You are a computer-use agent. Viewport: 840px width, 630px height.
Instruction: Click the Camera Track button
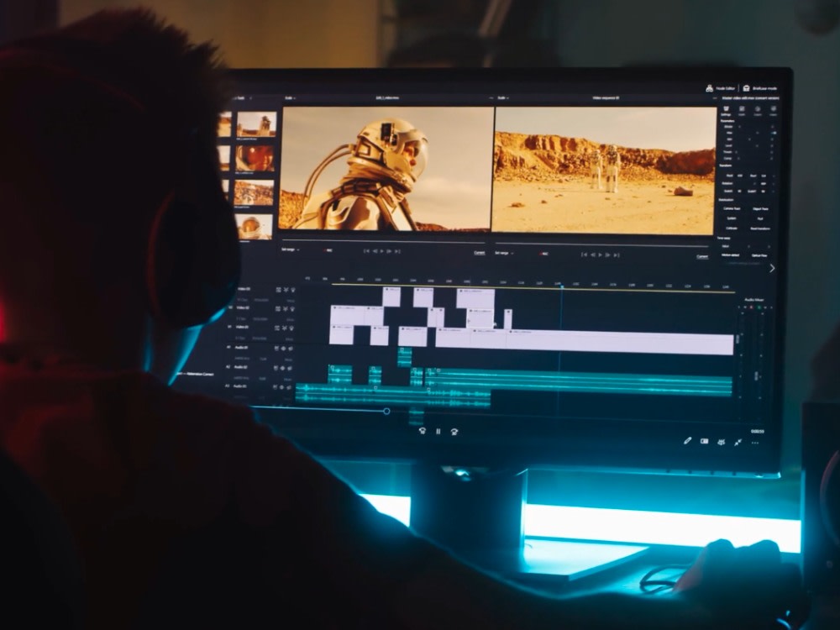[732, 208]
